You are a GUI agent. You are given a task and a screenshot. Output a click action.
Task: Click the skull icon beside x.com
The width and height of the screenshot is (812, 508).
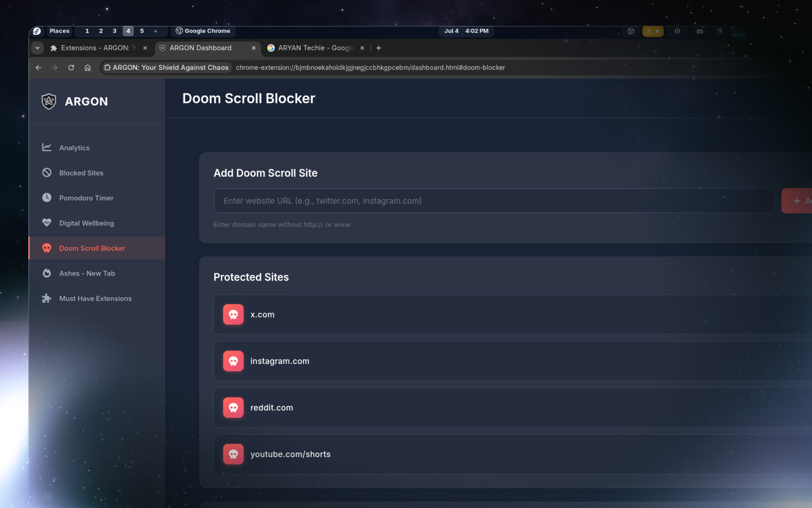233,315
